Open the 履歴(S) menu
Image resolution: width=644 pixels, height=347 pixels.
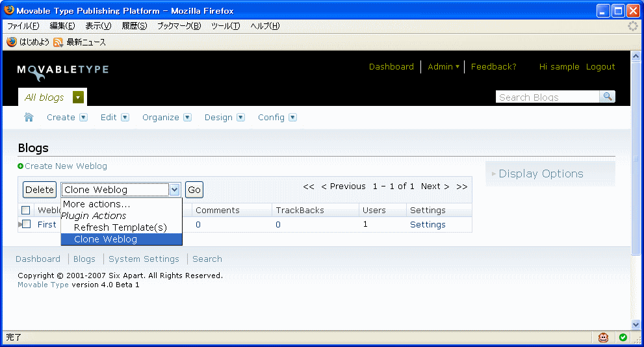click(x=135, y=26)
